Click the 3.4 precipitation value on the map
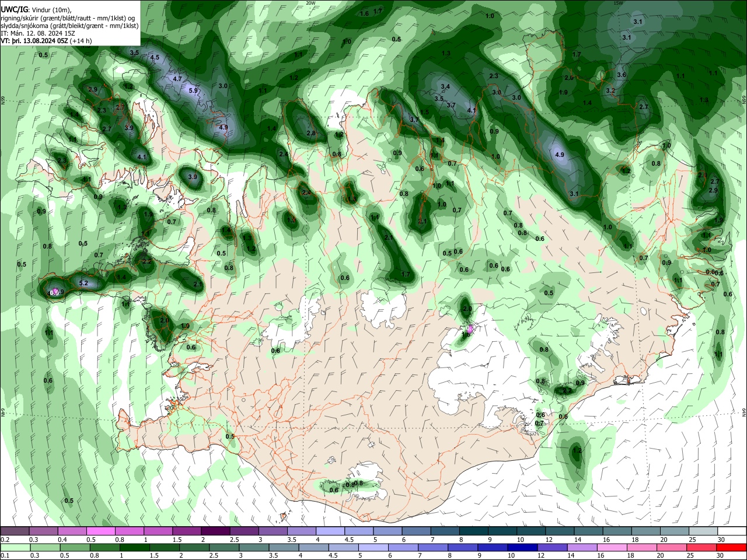Image resolution: width=747 pixels, height=560 pixels. pyautogui.click(x=445, y=87)
